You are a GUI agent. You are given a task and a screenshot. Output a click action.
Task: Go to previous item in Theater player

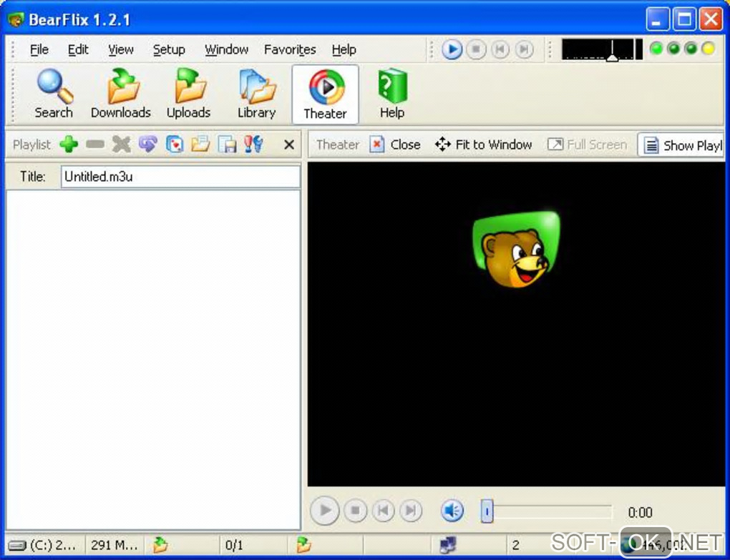coord(383,511)
